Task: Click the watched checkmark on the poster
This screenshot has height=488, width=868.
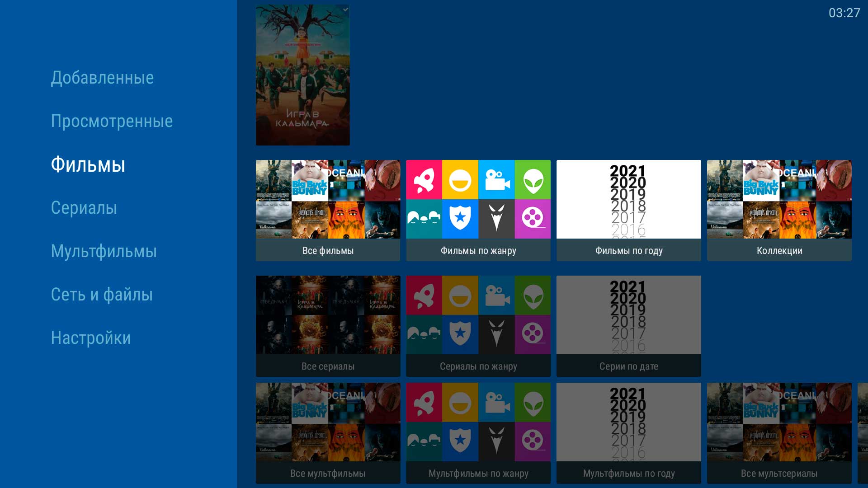Action: tap(345, 9)
